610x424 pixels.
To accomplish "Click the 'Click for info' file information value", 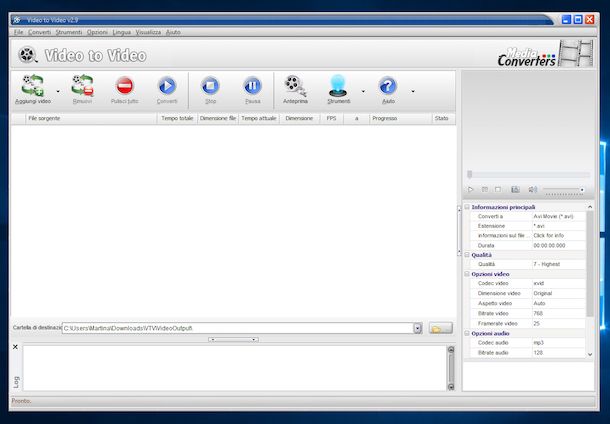I will point(552,235).
